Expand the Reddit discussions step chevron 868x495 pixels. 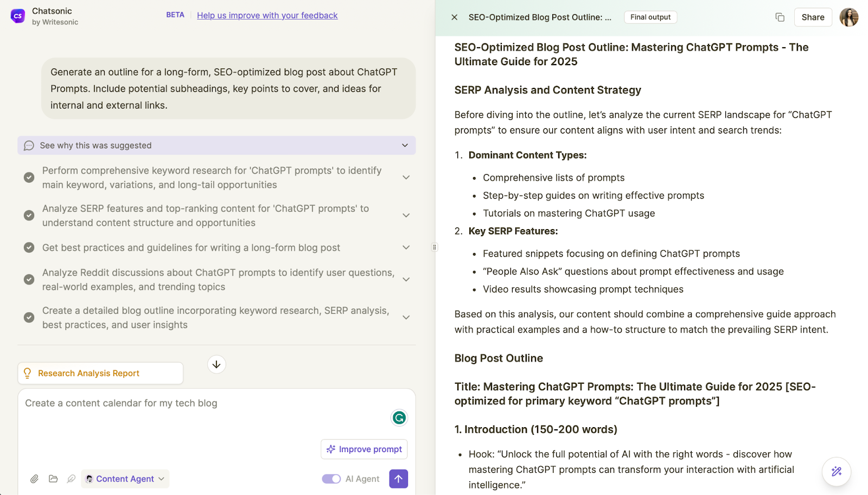pyautogui.click(x=406, y=280)
